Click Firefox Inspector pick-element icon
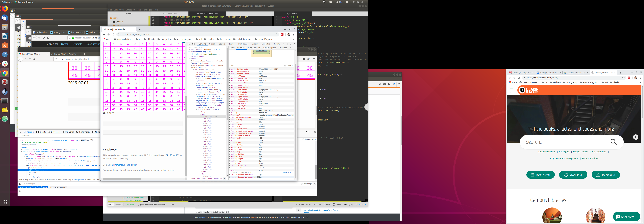This screenshot has width=644, height=224. (20, 132)
